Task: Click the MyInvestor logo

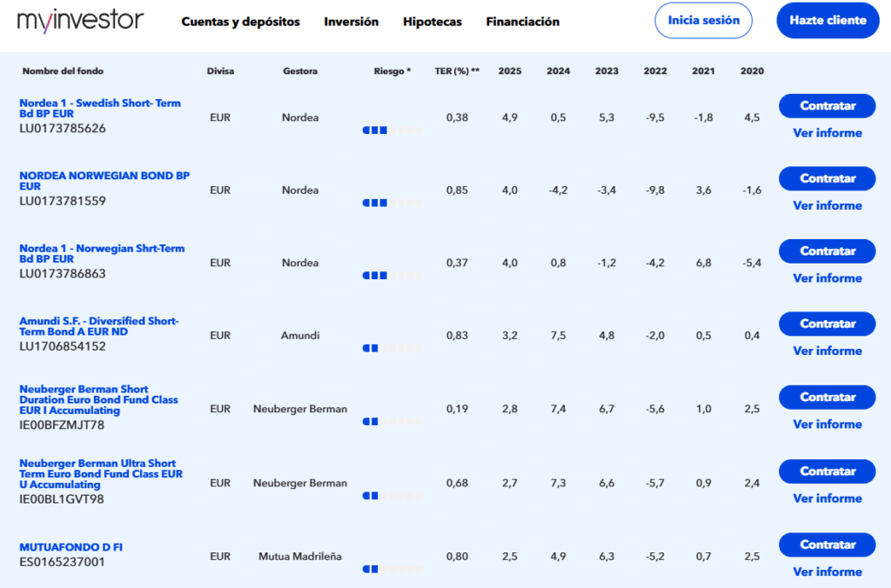Action: tap(80, 21)
